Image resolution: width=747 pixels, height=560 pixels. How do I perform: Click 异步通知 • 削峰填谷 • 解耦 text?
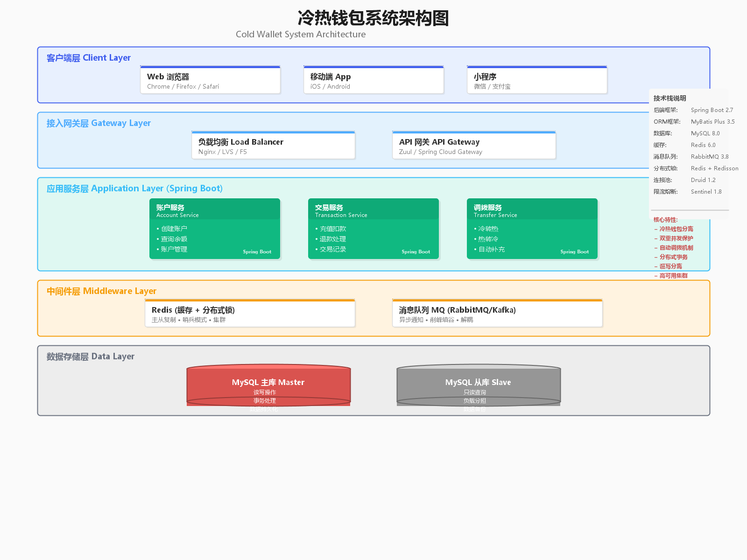coord(436,320)
